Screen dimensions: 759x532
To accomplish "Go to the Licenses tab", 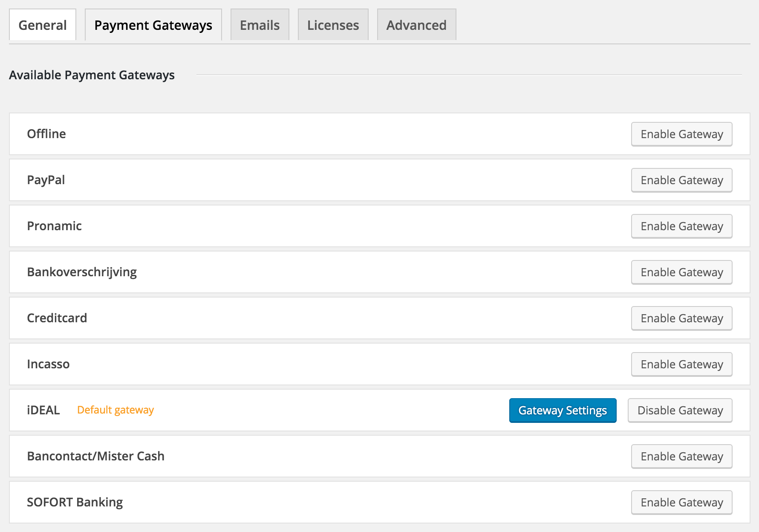I will [333, 25].
